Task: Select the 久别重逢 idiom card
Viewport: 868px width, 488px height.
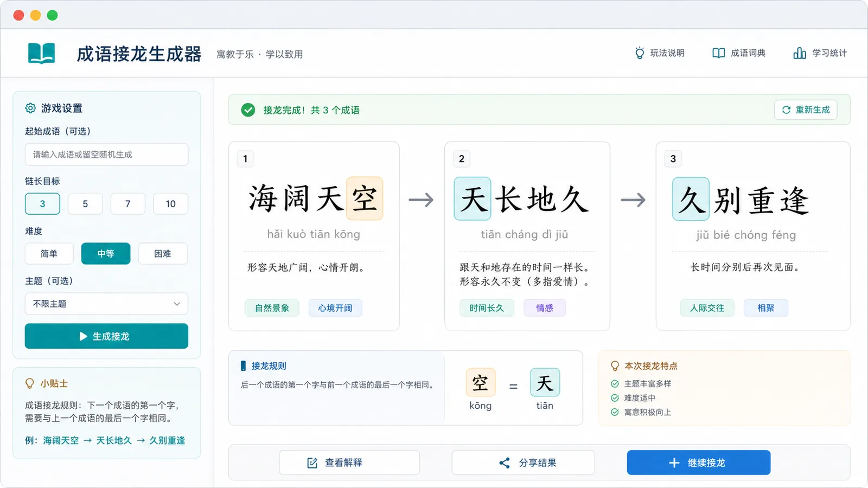Action: 753,236
